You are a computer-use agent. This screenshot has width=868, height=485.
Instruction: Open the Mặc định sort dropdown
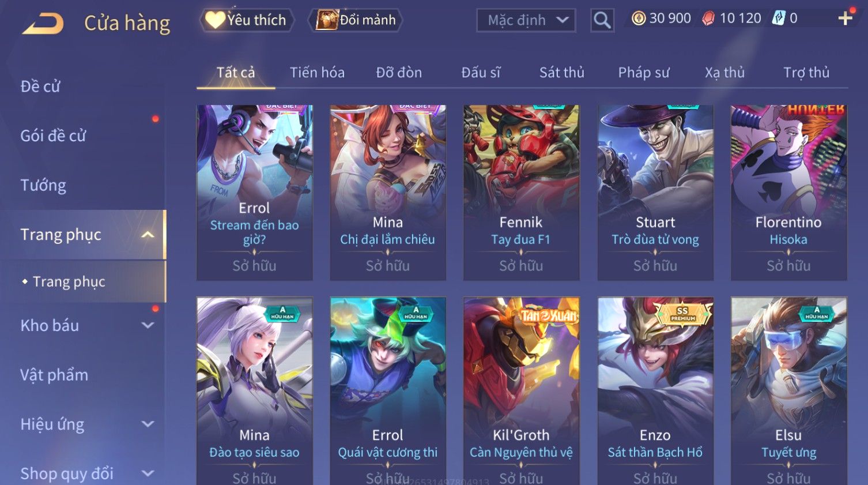[x=526, y=20]
